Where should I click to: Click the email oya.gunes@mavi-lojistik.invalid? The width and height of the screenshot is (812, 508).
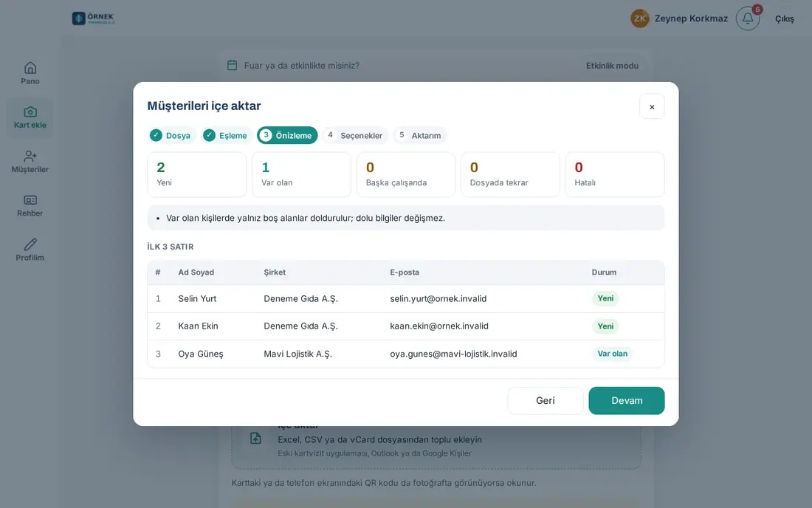pyautogui.click(x=454, y=354)
